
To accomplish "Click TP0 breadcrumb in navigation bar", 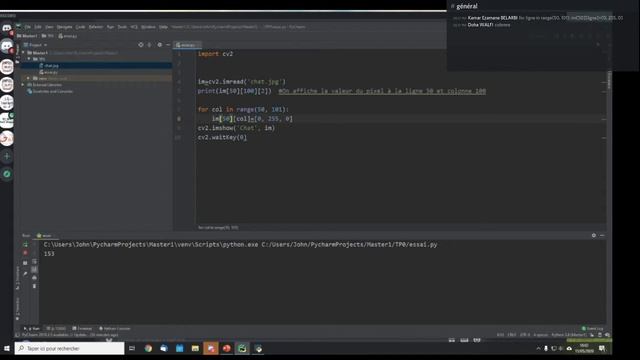I will click(x=48, y=36).
